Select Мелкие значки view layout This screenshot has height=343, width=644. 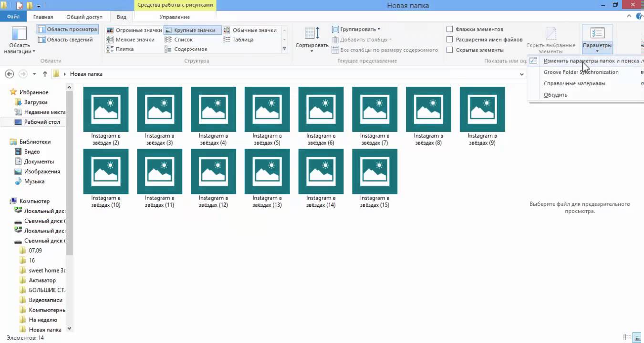[130, 40]
